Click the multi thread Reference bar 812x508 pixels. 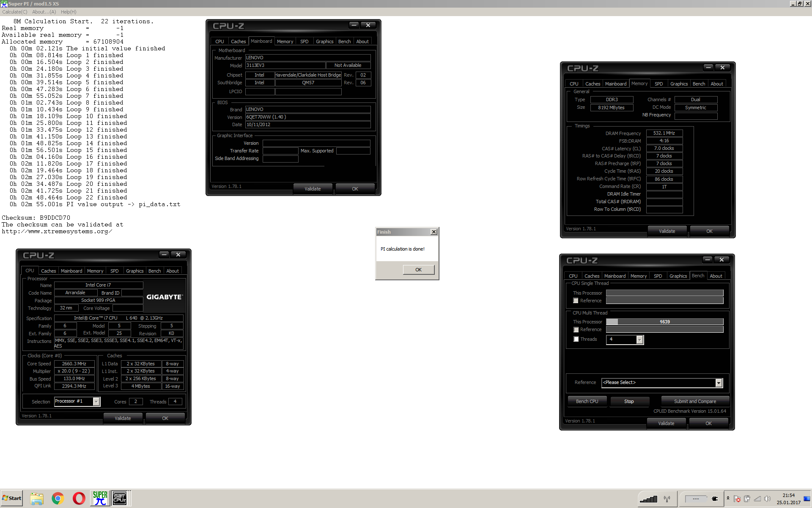click(x=664, y=329)
